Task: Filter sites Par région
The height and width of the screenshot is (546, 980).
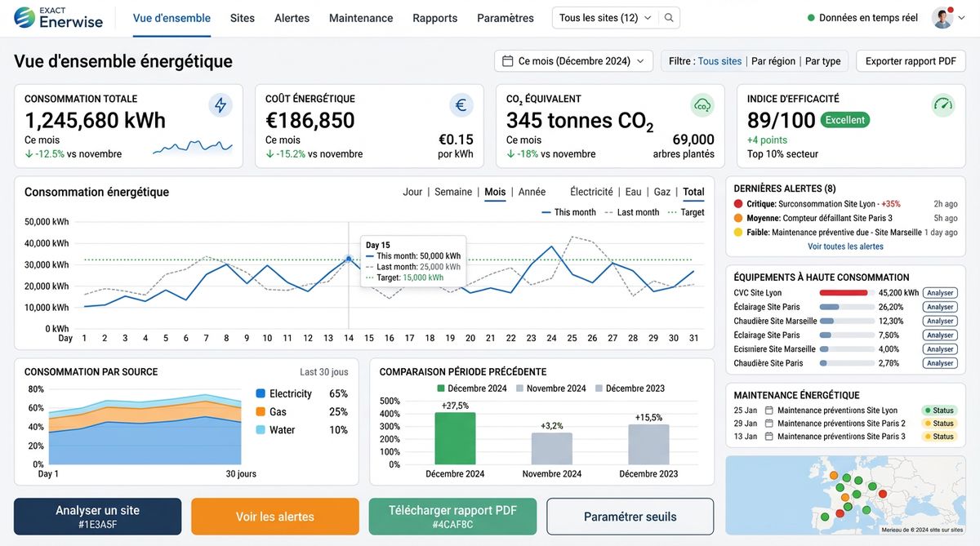Action: coord(773,61)
